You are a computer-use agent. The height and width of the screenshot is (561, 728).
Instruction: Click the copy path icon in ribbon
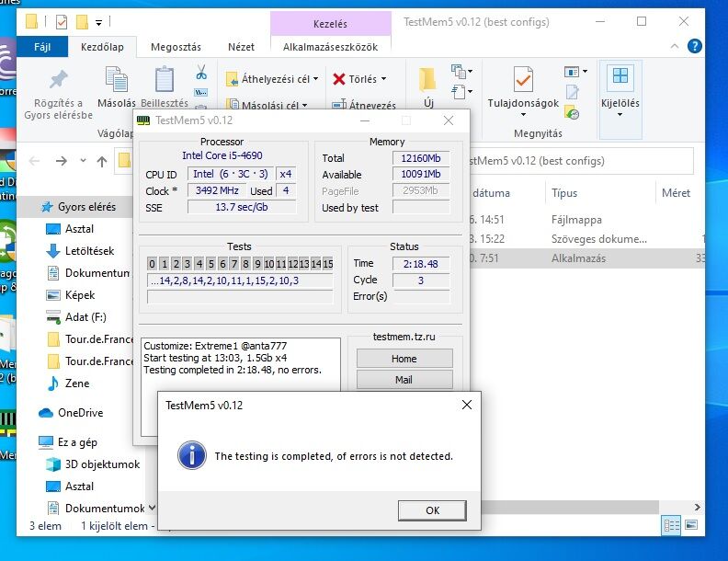[x=200, y=92]
